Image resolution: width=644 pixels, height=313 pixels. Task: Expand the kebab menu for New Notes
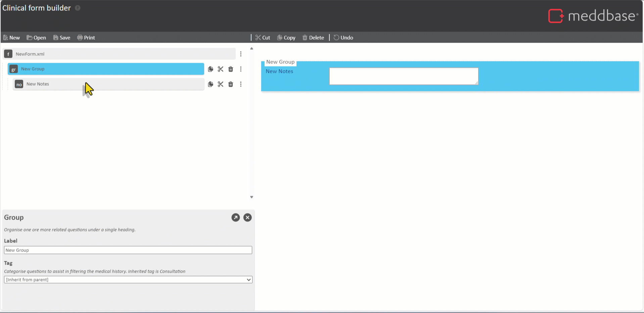pyautogui.click(x=241, y=84)
